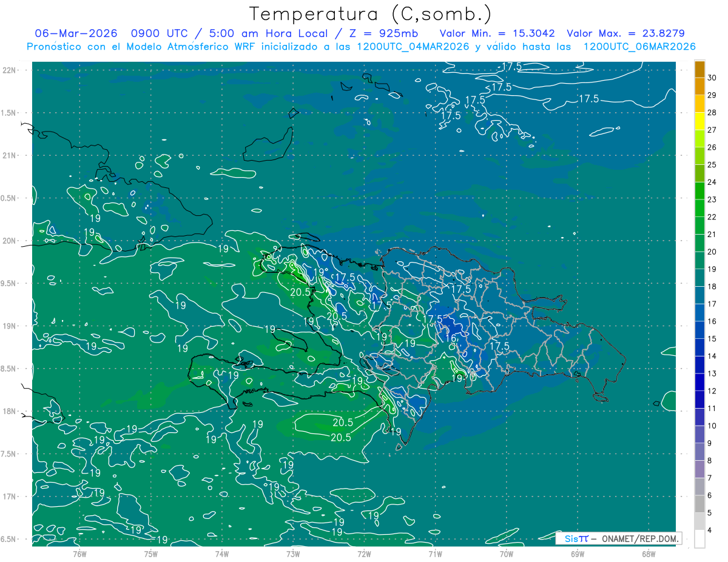Click the white swatch below the 4 label
The height and width of the screenshot is (562, 728).
click(x=699, y=539)
